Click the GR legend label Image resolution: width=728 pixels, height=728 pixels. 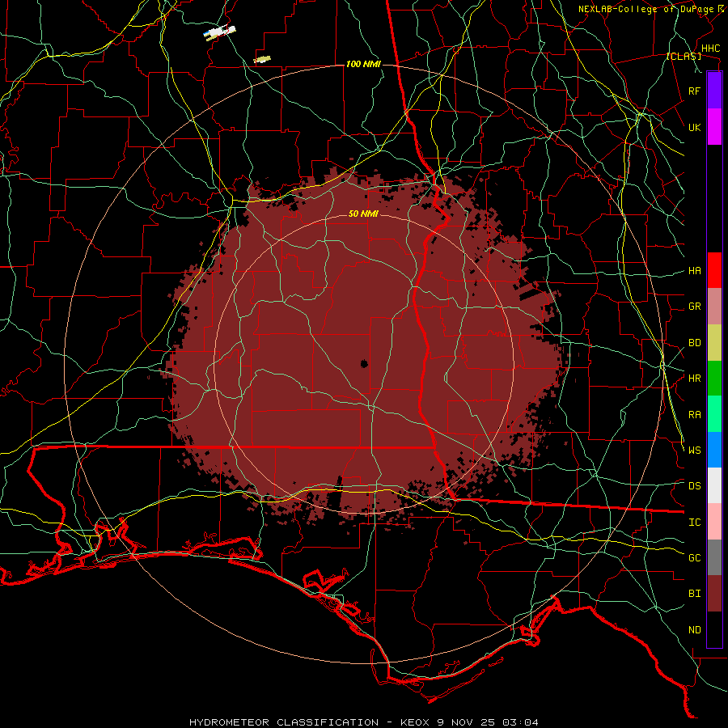tap(694, 307)
